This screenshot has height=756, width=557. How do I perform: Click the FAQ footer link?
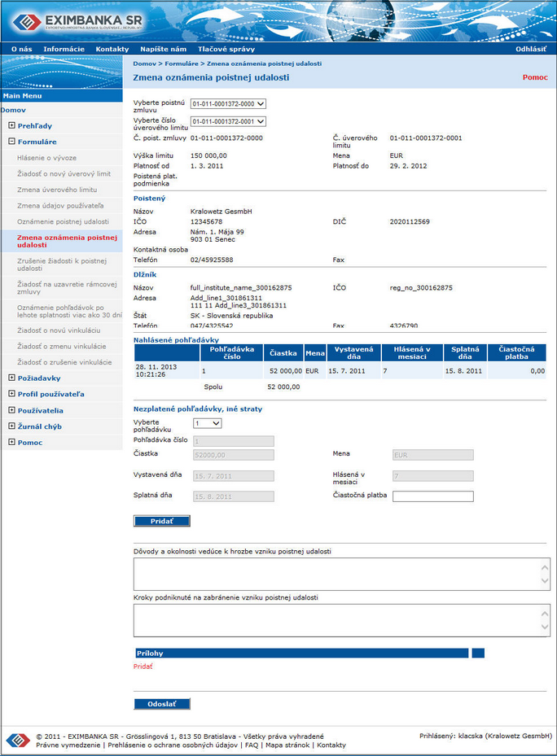tap(252, 745)
